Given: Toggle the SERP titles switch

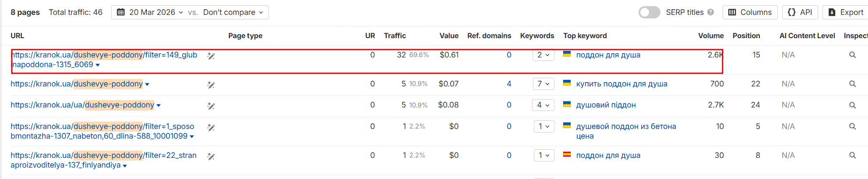Looking at the screenshot, I should point(649,12).
